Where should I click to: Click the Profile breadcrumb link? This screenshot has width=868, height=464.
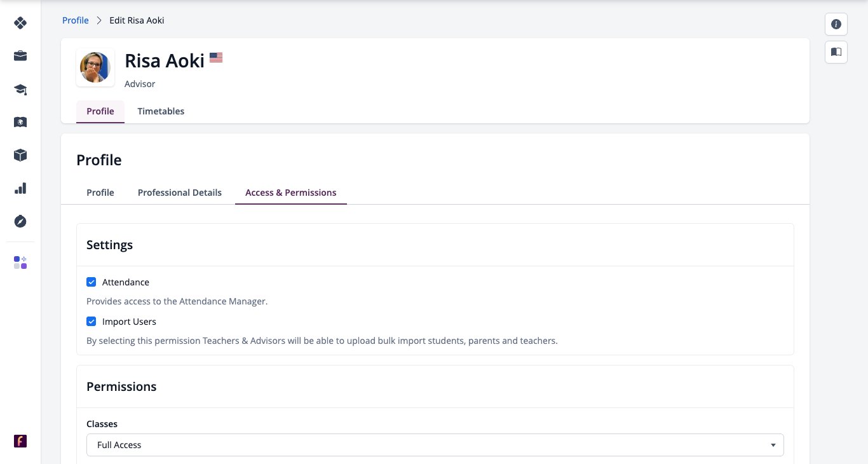tap(76, 20)
